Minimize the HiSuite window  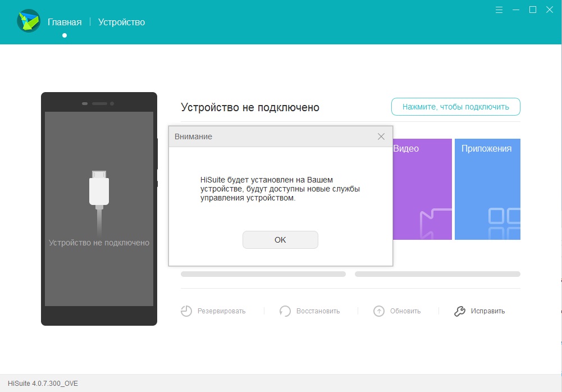516,10
